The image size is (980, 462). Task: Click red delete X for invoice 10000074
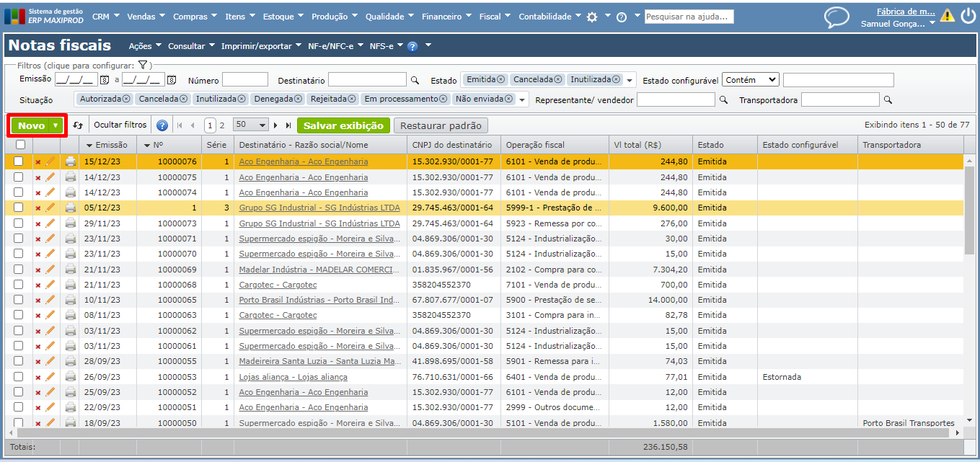tap(38, 193)
